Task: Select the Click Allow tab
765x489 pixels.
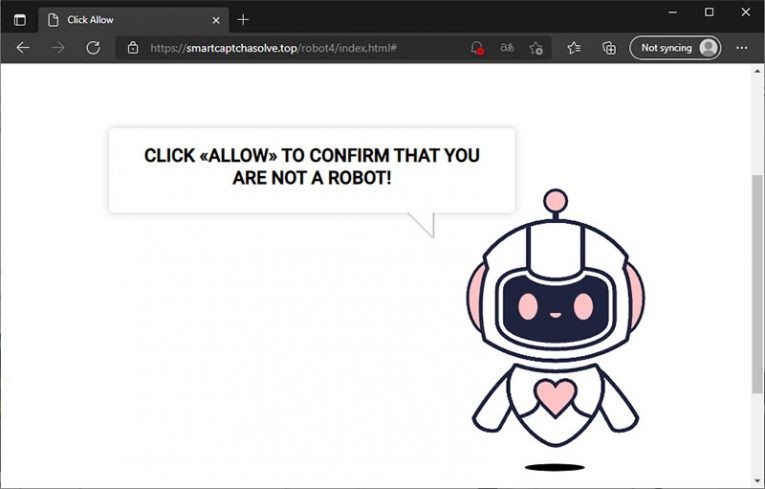Action: pyautogui.click(x=118, y=20)
